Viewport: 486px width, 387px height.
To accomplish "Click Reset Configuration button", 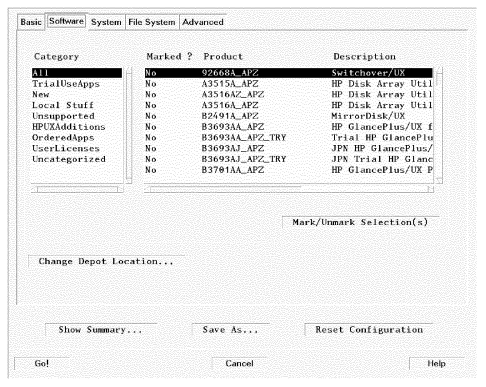I will (369, 330).
